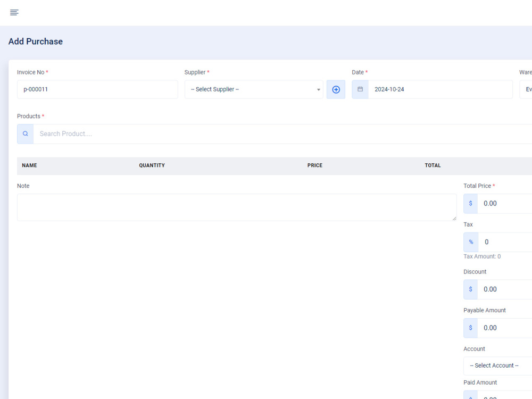Click the calendar icon beside the date
Image resolution: width=532 pixels, height=399 pixels.
[360, 89]
